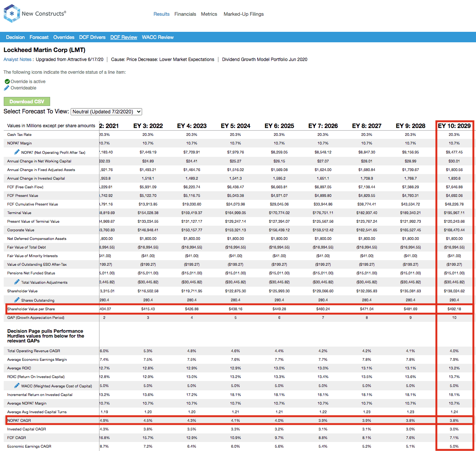This screenshot has width=476, height=451.
Task: Click the pencil icon beside NOPAT (Net Operating Profit After Tax)
Action: point(17,152)
